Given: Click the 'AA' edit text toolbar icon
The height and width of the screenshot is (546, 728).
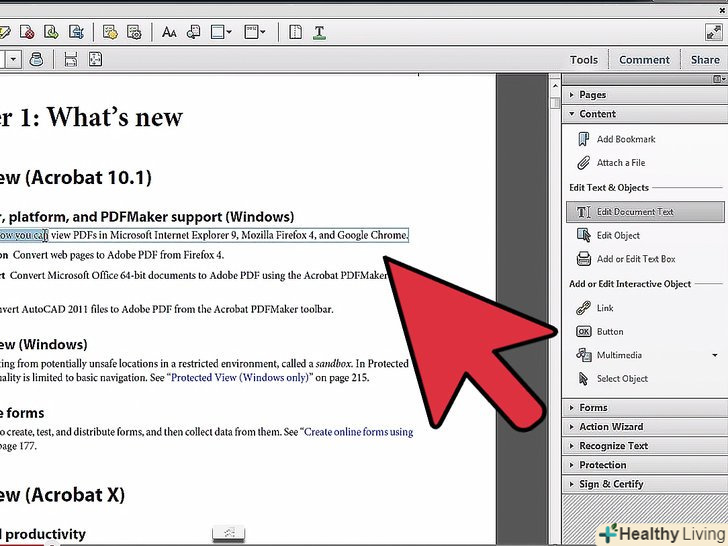Looking at the screenshot, I should [x=169, y=32].
